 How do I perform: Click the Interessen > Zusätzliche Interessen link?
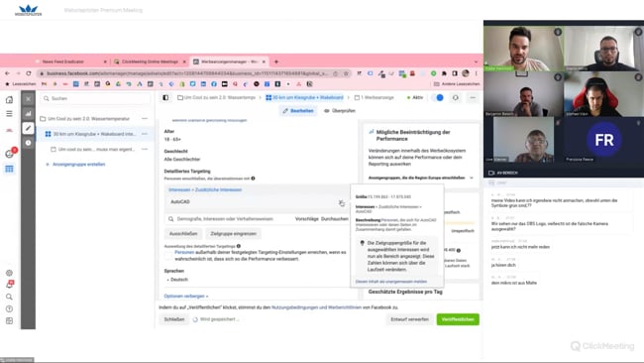205,189
